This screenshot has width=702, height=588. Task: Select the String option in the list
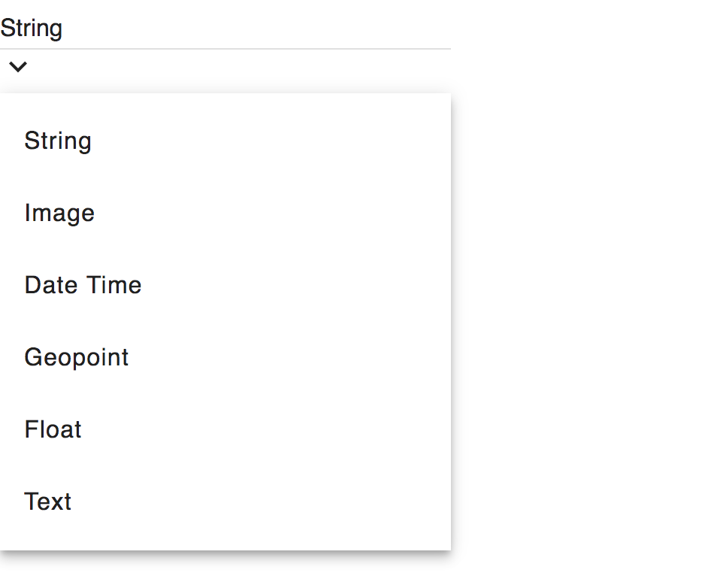[58, 141]
